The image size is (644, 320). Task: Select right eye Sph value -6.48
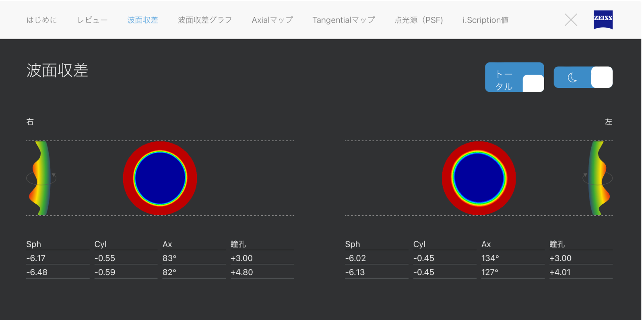(x=37, y=272)
